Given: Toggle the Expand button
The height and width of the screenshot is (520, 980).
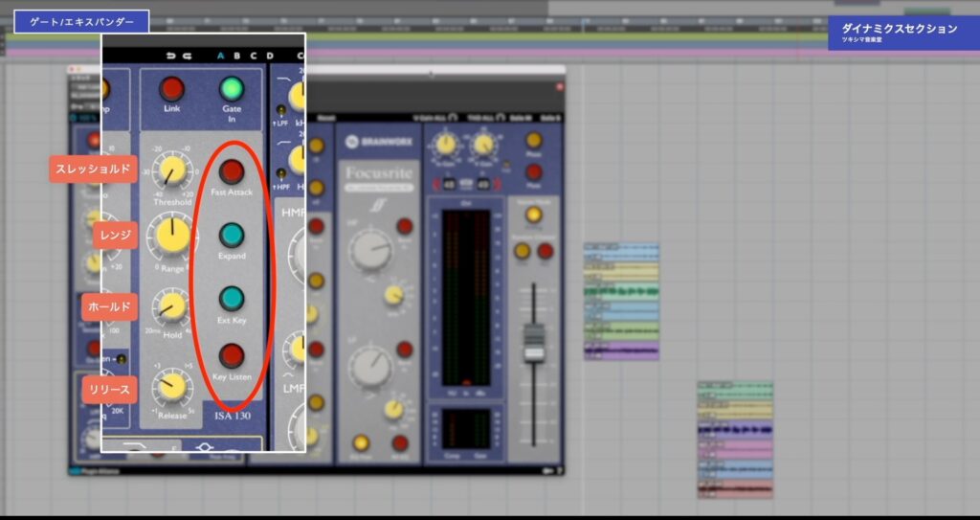Looking at the screenshot, I should point(232,236).
